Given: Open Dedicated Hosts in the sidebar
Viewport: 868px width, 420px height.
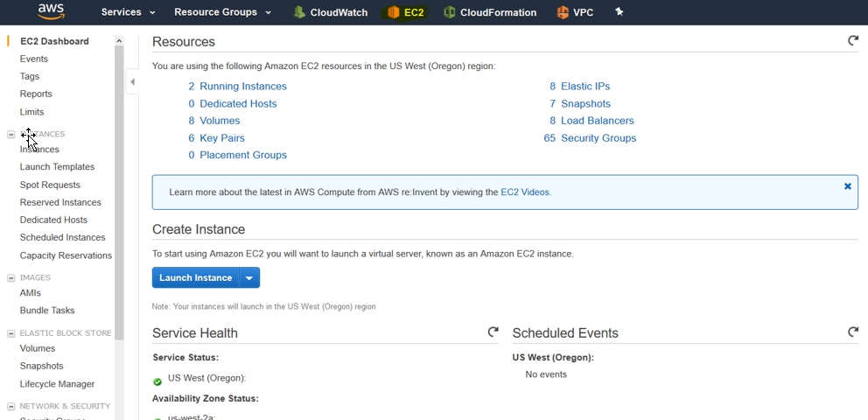Looking at the screenshot, I should (x=53, y=220).
